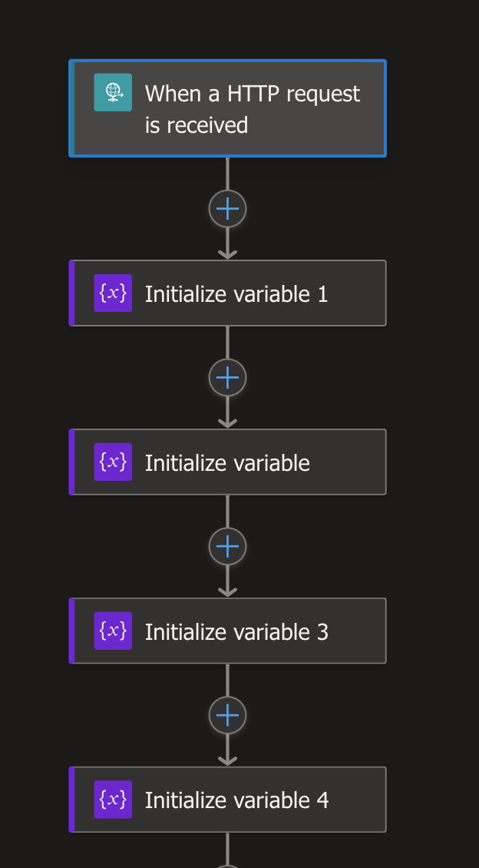Image resolution: width=479 pixels, height=868 pixels.
Task: Click the title text of Initialize variable 3
Action: [x=236, y=631]
